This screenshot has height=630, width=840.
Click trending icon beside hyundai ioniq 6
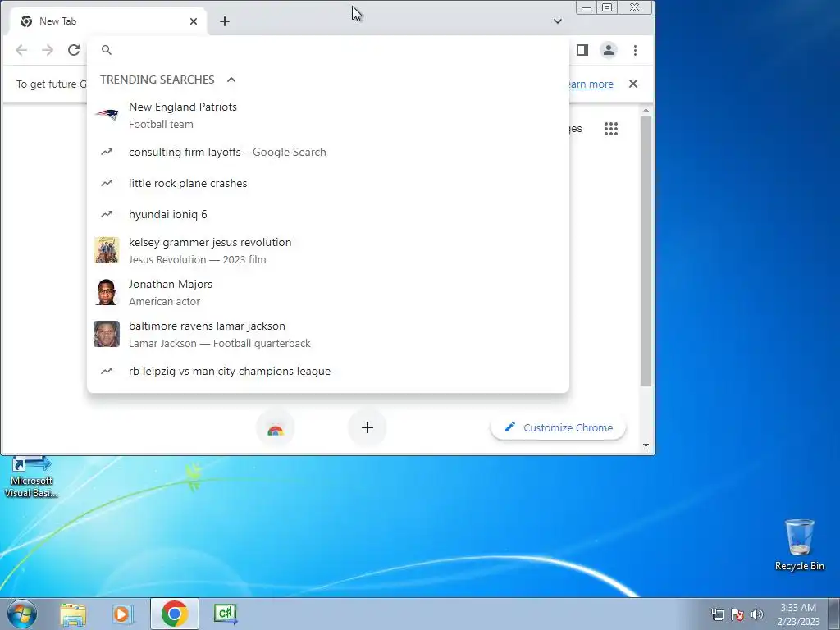[107, 214]
